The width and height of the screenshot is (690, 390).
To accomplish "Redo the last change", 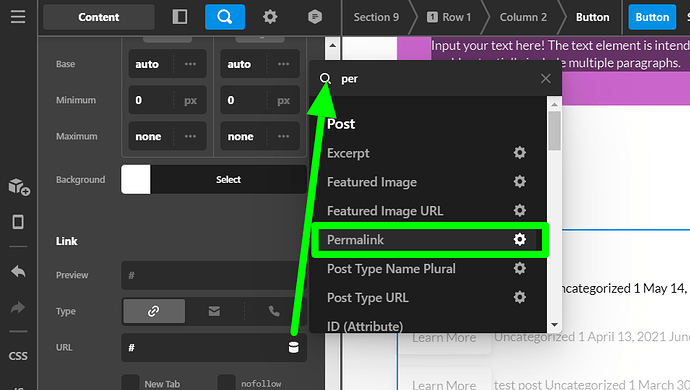I will 18,307.
